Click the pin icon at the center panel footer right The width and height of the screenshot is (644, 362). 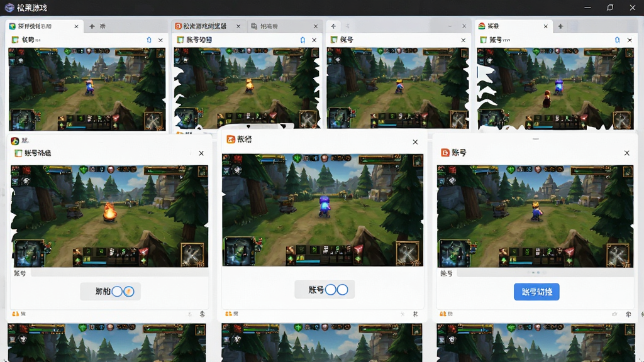416,314
